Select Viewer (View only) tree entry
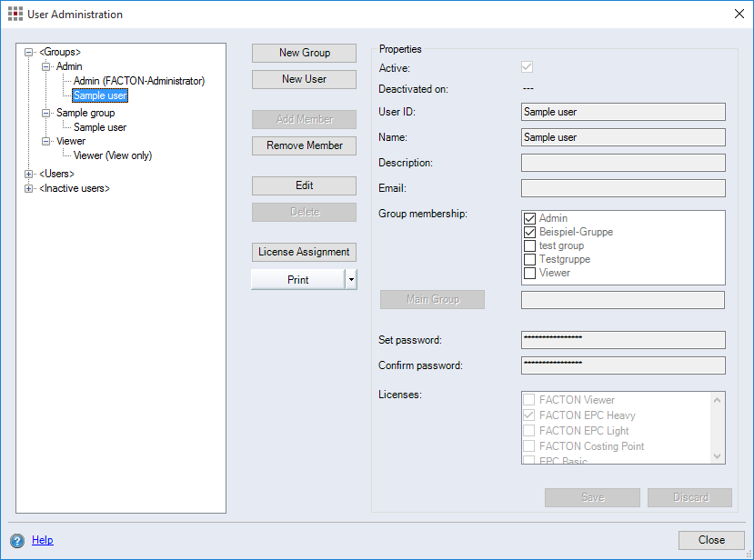Screen dimensions: 754x560 pyautogui.click(x=113, y=155)
